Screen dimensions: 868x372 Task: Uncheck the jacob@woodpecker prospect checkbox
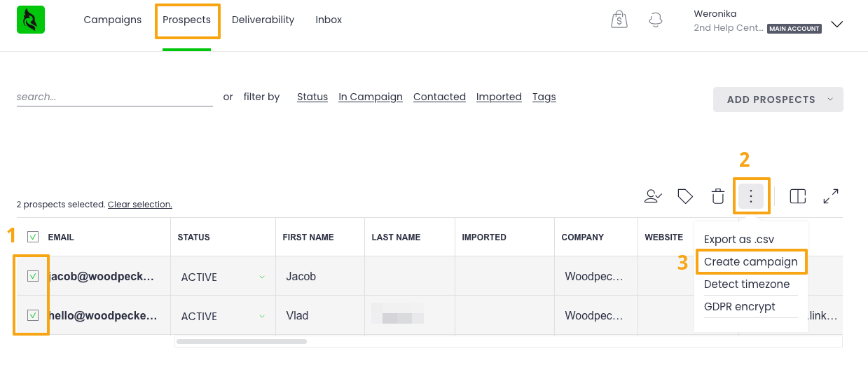tap(33, 276)
